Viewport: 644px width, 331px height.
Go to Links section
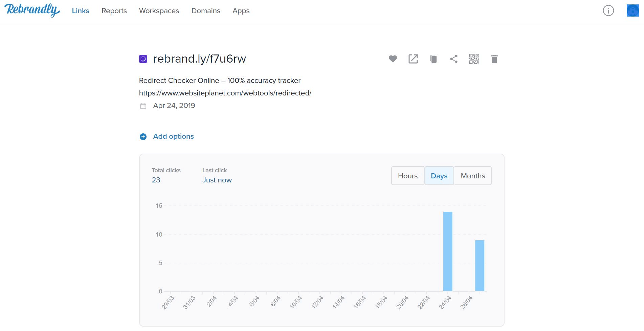81,11
